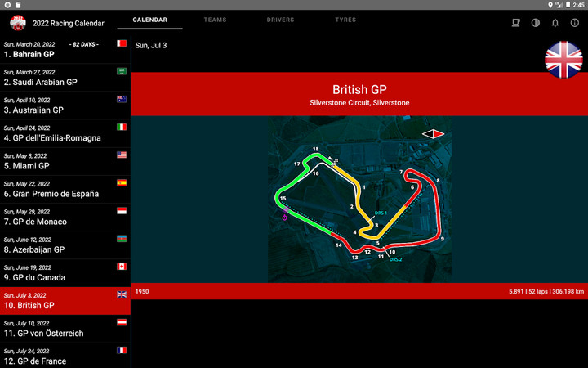
Task: Click the coffee cup donate icon
Action: click(515, 22)
